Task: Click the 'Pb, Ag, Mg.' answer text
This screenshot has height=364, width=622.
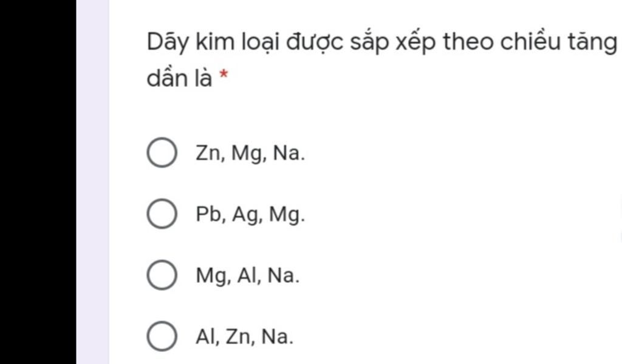Action: (x=250, y=215)
